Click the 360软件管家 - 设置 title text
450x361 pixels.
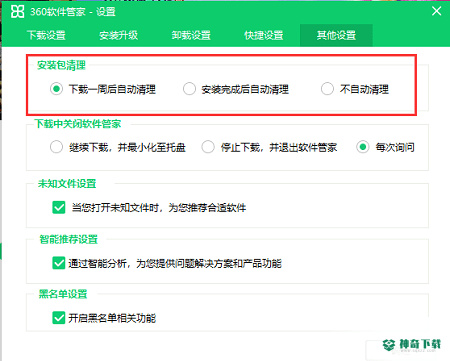73,12
